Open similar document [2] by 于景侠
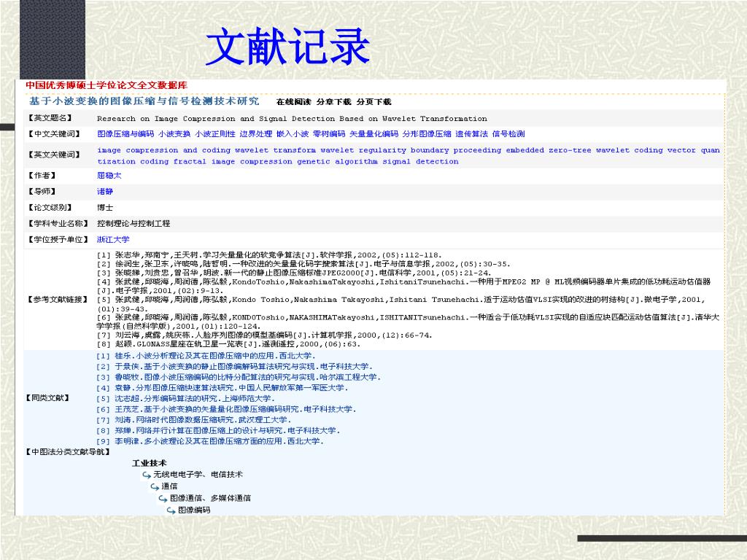 pyautogui.click(x=234, y=367)
